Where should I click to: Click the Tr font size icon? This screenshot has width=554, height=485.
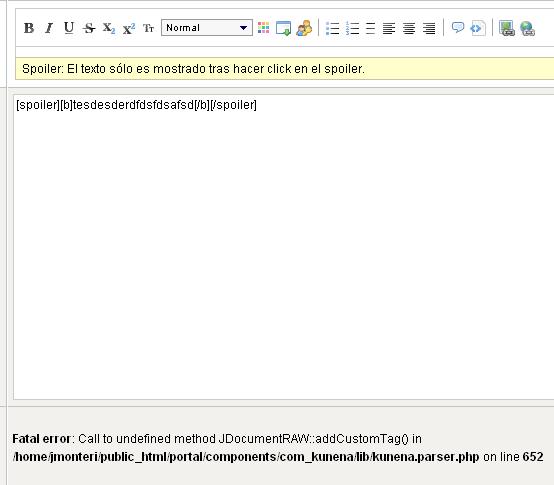[x=148, y=28]
